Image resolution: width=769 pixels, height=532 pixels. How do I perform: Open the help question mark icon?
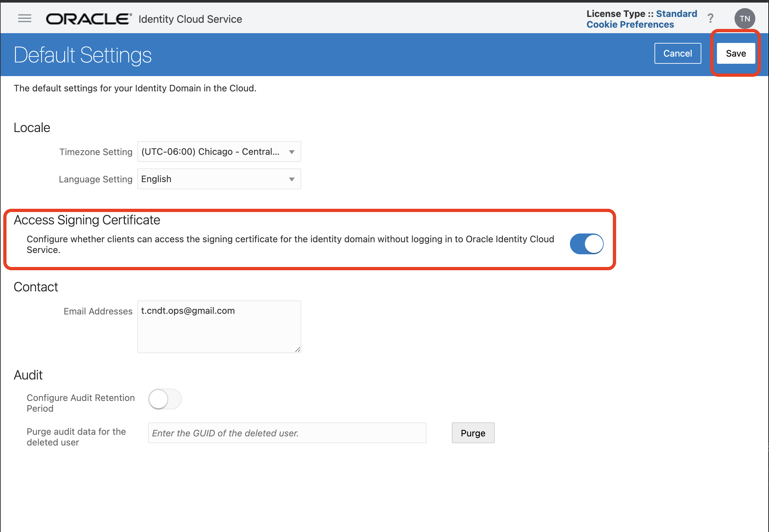(710, 18)
